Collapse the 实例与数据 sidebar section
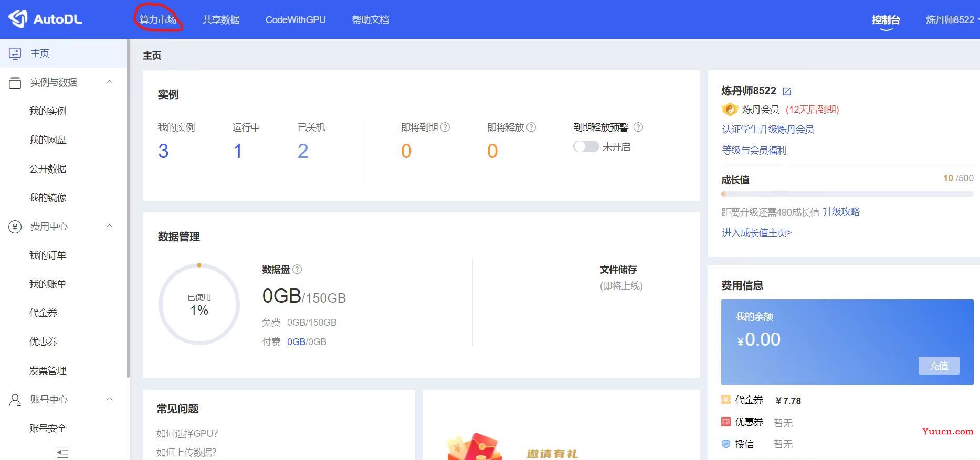 (110, 82)
